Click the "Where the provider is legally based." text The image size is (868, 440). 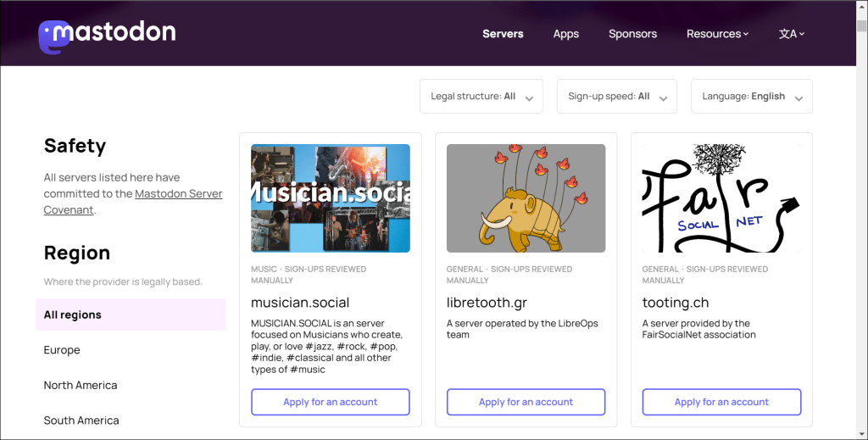tap(123, 281)
